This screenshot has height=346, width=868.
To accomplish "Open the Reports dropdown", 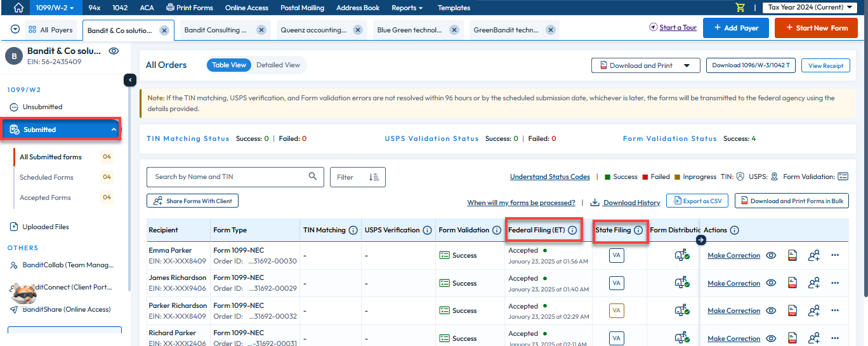I will click(x=407, y=8).
